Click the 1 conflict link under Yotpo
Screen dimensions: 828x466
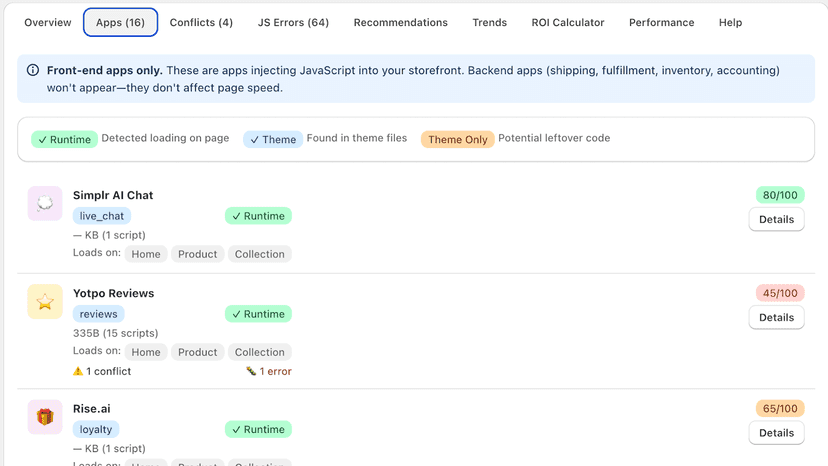tap(102, 371)
